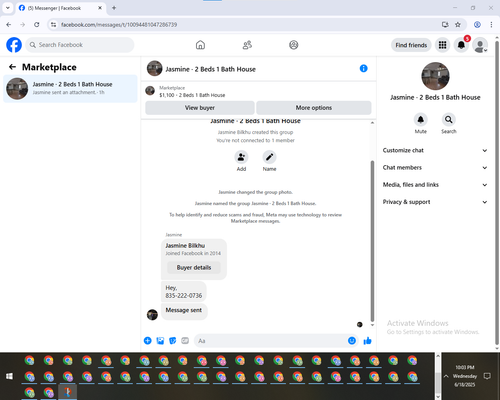This screenshot has width=500, height=400.
Task: Choose a GIF icon
Action: click(185, 341)
